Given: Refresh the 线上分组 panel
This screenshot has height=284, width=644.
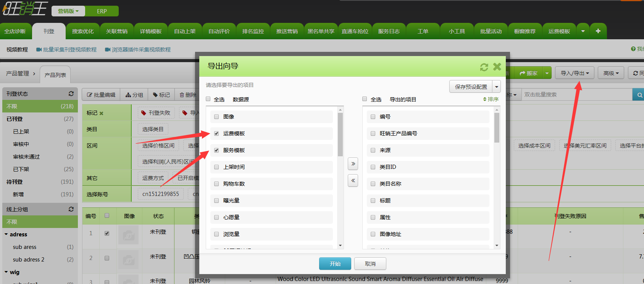Looking at the screenshot, I should tap(71, 209).
